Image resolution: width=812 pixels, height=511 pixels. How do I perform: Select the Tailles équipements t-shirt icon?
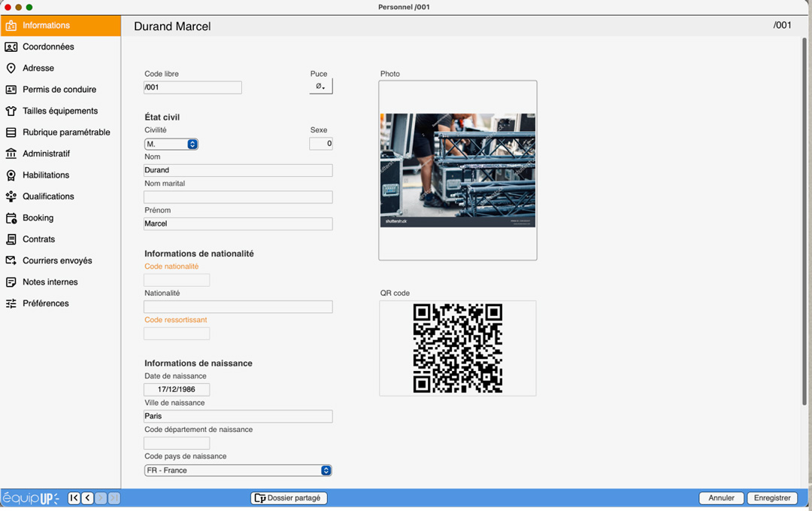[11, 111]
